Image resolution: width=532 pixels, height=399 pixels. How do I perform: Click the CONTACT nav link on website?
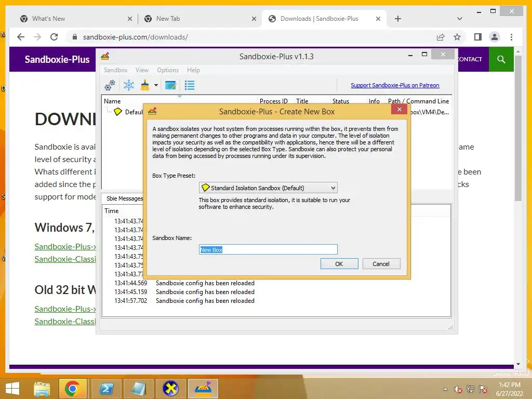coord(470,59)
